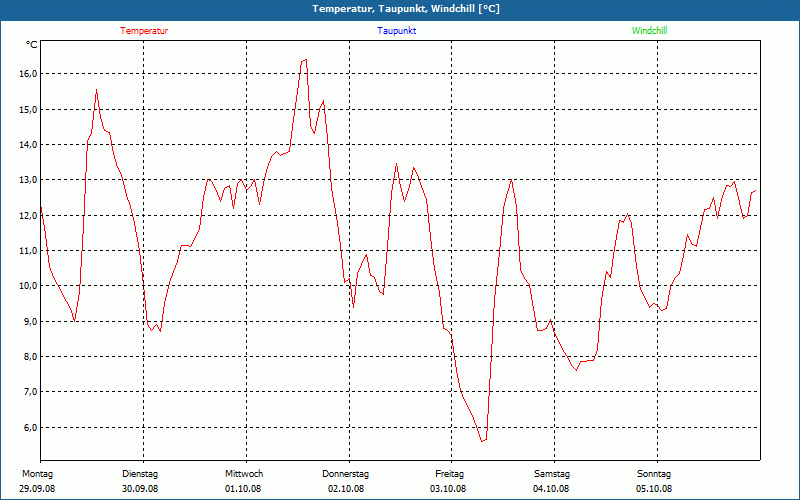Click the '15,0' y-axis value
The width and height of the screenshot is (800, 500).
(x=29, y=109)
